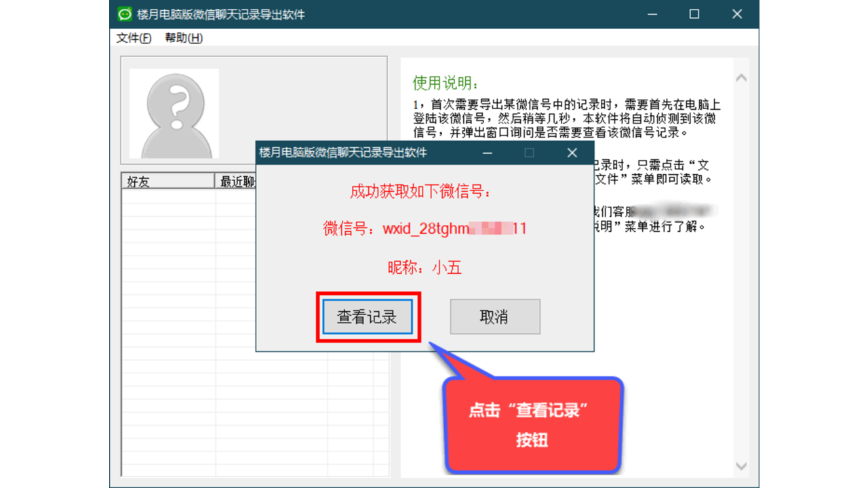
Task: Click the down arrow on the help scrollbar
Action: (x=741, y=466)
